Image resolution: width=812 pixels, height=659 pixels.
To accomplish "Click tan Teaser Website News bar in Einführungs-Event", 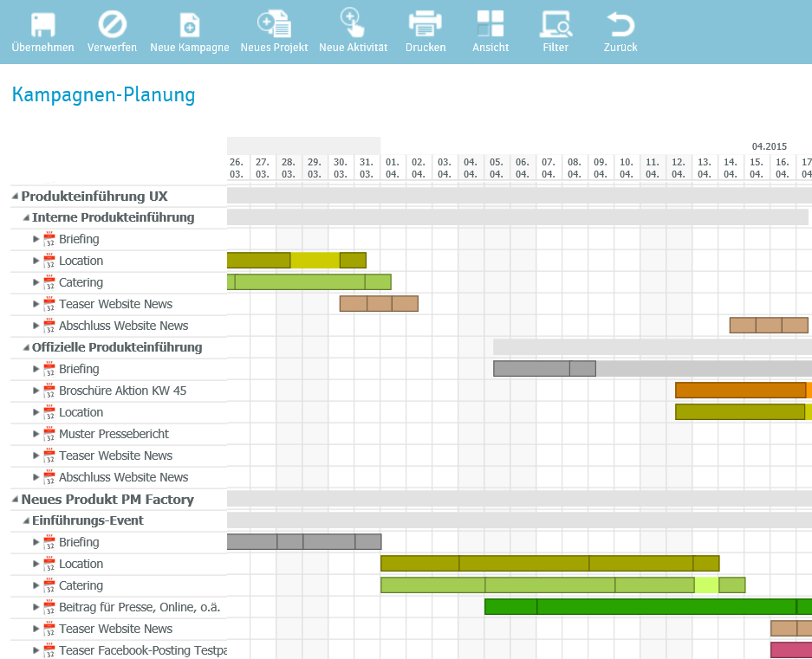I will pos(791,629).
